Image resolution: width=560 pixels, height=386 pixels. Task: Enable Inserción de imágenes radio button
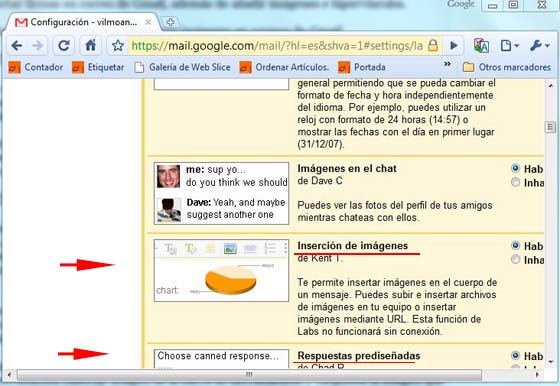click(x=515, y=246)
